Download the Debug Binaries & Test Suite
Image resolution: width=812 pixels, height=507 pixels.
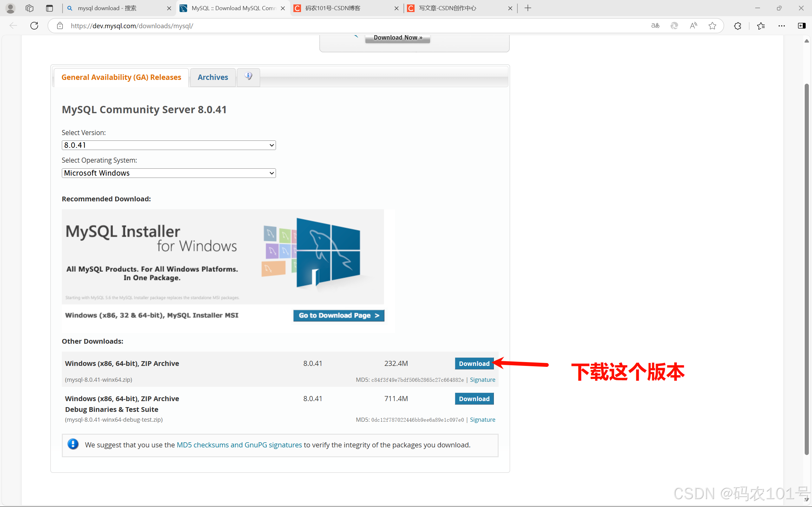point(474,399)
